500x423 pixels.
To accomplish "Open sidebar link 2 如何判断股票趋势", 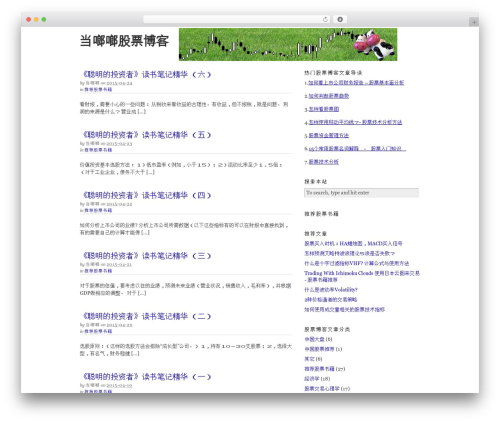I will coord(328,96).
